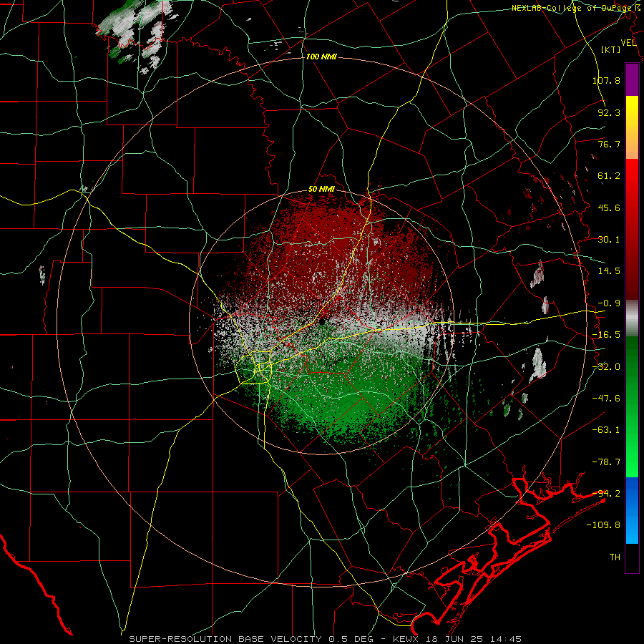The width and height of the screenshot is (644, 644).
Task: Click the 50 NMI range ring label
Action: click(321, 190)
